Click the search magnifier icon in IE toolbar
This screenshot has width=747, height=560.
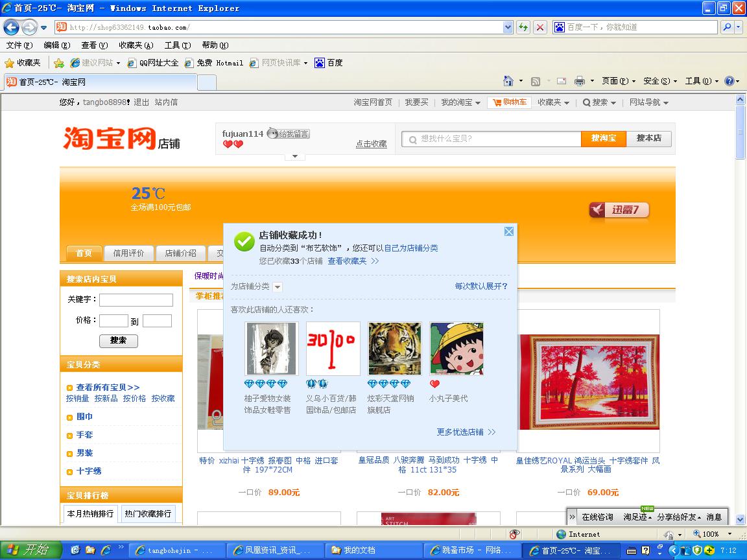click(727, 27)
